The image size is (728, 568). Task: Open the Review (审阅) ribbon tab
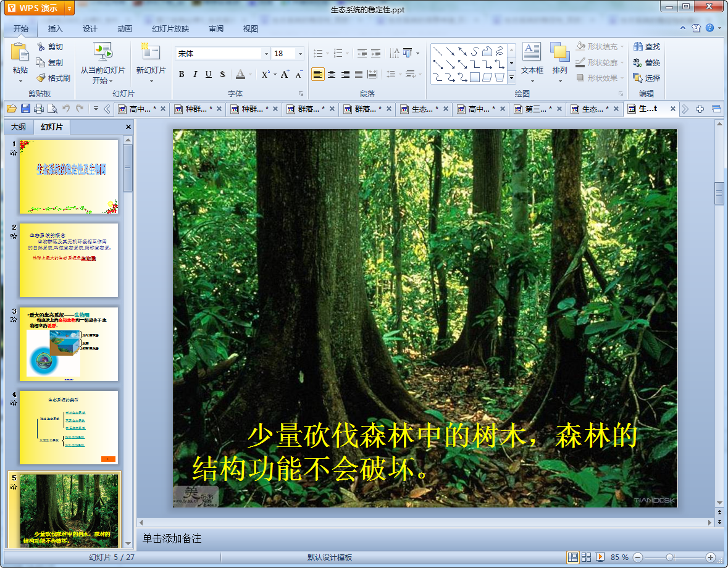click(x=216, y=29)
